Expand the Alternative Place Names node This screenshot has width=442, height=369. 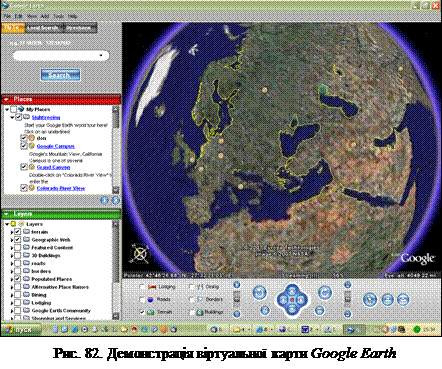tap(12, 287)
